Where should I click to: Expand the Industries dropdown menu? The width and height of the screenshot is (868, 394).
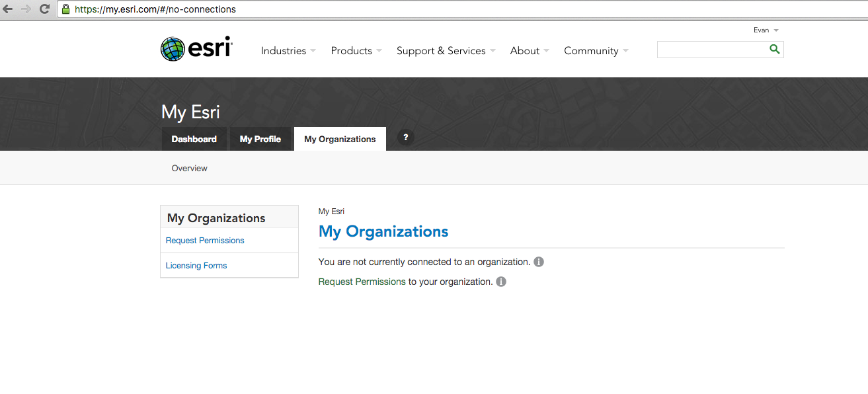(288, 51)
